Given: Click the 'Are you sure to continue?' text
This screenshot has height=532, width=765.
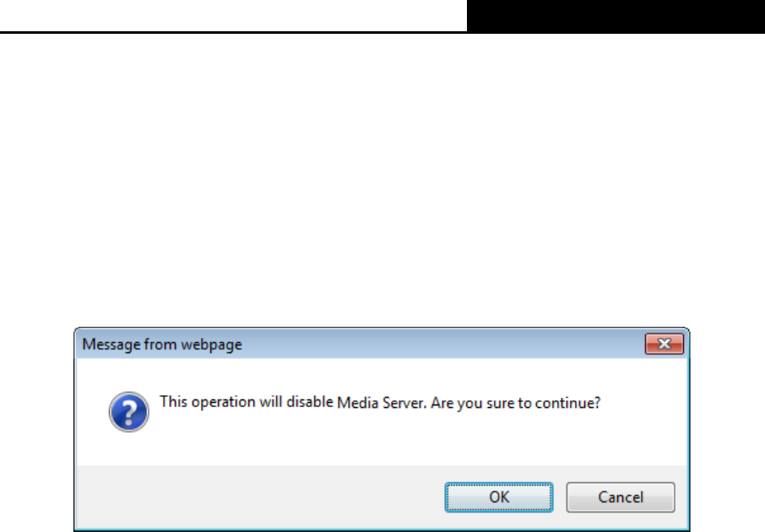Looking at the screenshot, I should point(516,403).
